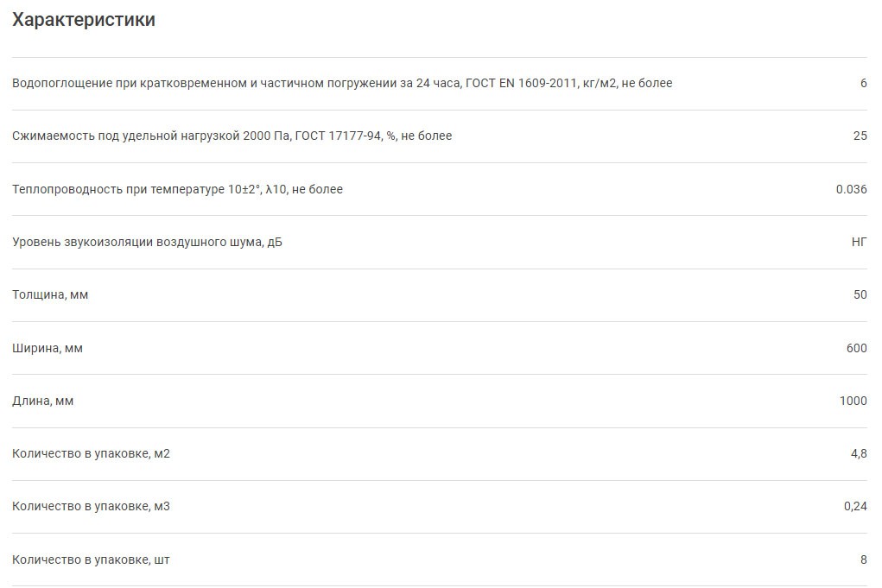The image size is (882, 588).
Task: Select the Сжимаемость под удельной нагрузкой label
Action: click(x=232, y=136)
